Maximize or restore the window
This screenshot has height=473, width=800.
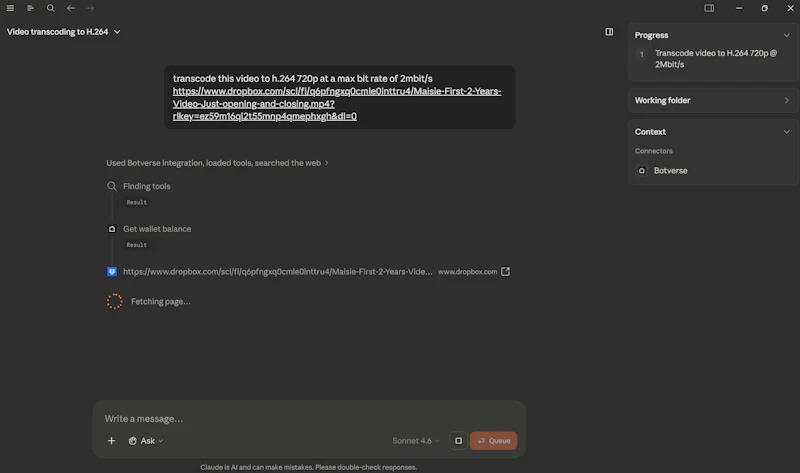point(764,8)
